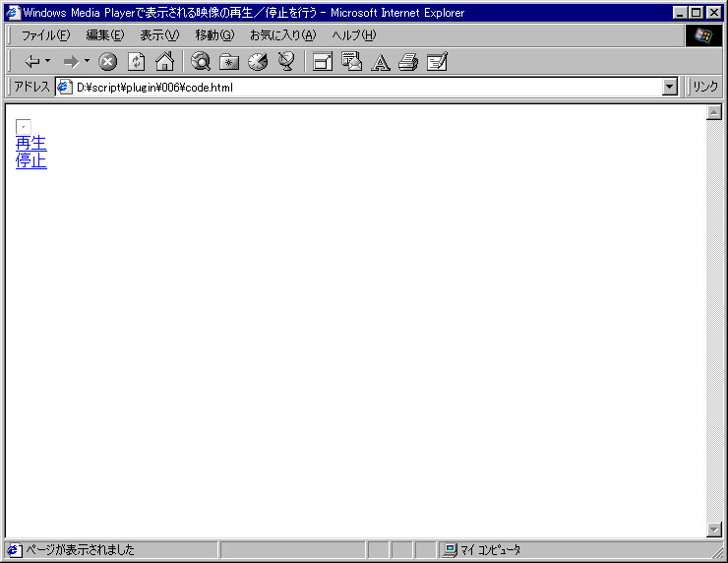Viewport: 728px width, 563px height.
Task: Open the History toolbar icon
Action: [258, 61]
